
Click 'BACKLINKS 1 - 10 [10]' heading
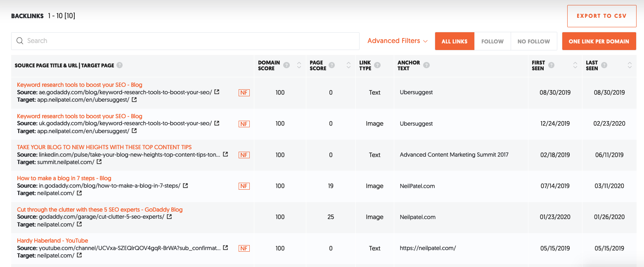[43, 16]
